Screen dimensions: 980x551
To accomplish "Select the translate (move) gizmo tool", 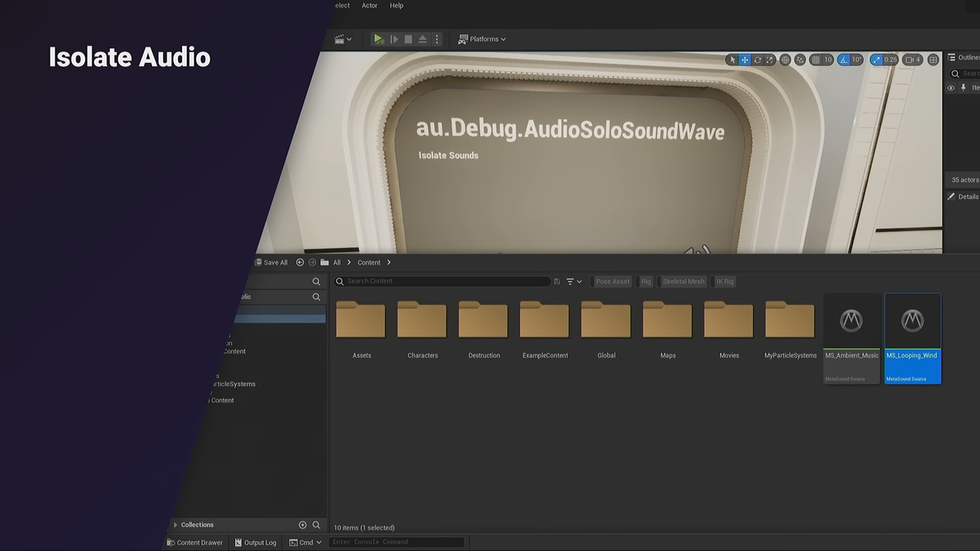I will pyautogui.click(x=745, y=60).
